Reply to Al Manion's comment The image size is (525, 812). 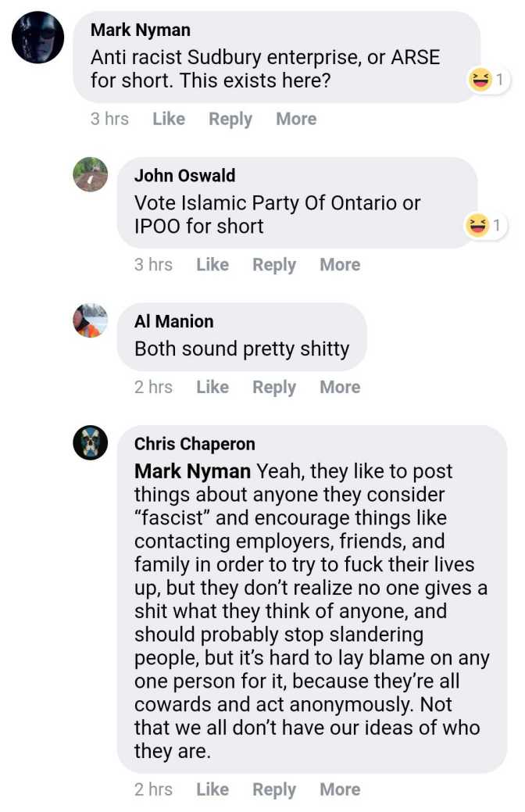pyautogui.click(x=274, y=387)
